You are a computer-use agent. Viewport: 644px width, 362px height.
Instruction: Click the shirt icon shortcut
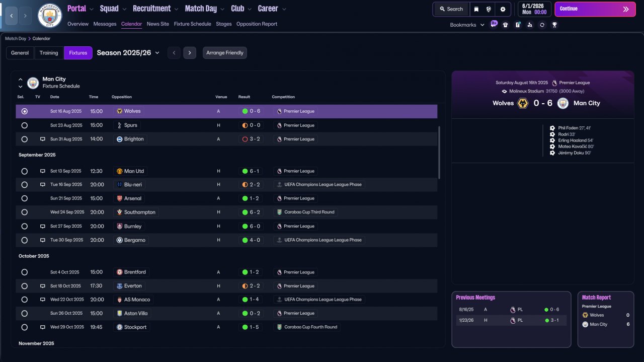[506, 25]
